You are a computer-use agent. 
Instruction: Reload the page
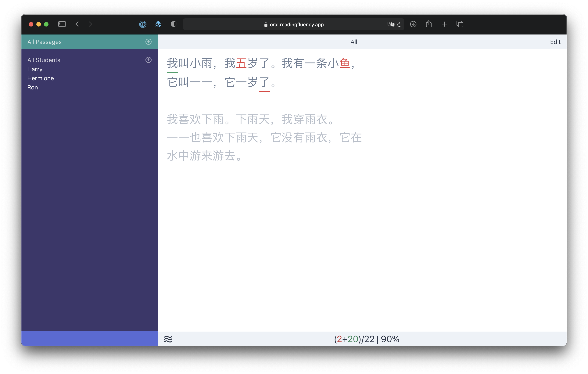400,24
